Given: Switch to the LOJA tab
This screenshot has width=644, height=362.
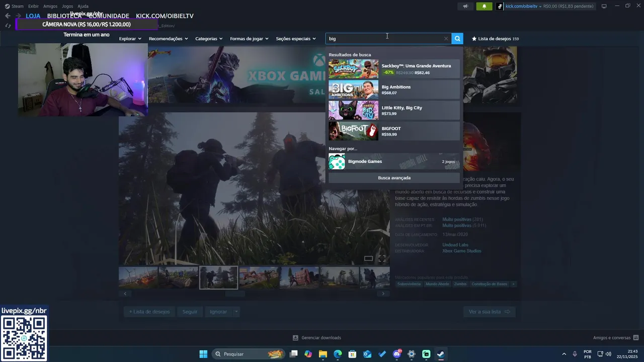Looking at the screenshot, I should [x=33, y=16].
